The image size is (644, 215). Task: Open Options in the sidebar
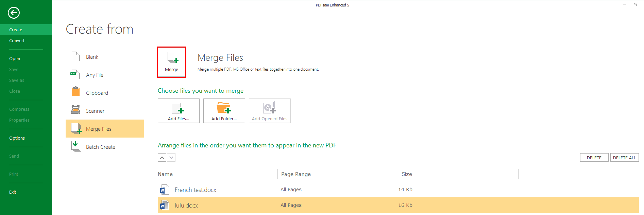point(17,138)
